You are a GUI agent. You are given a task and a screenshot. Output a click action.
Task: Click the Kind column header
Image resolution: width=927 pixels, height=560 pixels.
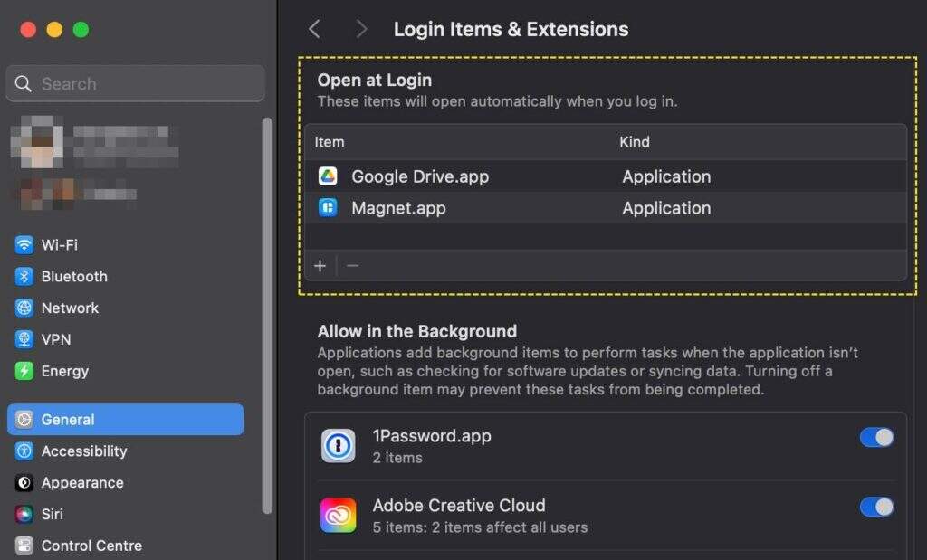coord(635,142)
